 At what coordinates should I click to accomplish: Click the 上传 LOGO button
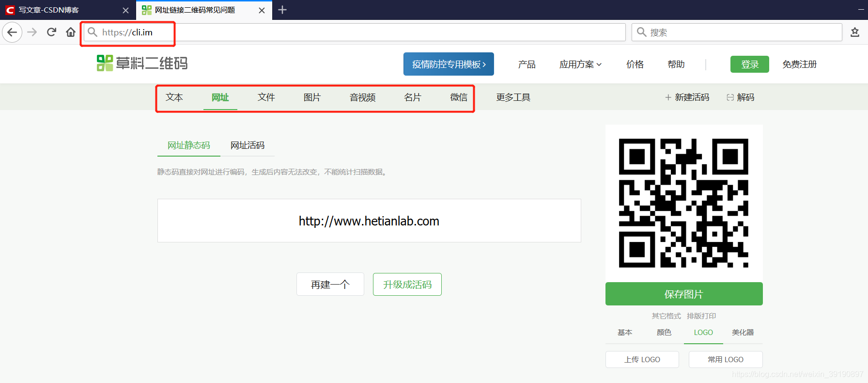pos(642,359)
